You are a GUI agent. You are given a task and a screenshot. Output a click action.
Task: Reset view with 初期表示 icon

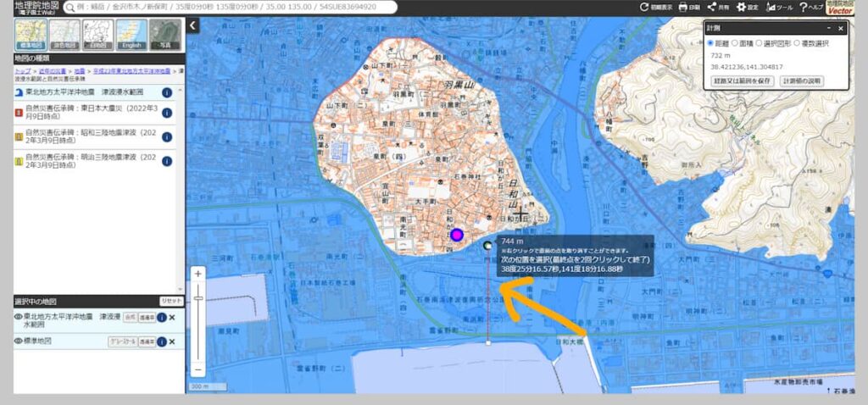[x=656, y=8]
